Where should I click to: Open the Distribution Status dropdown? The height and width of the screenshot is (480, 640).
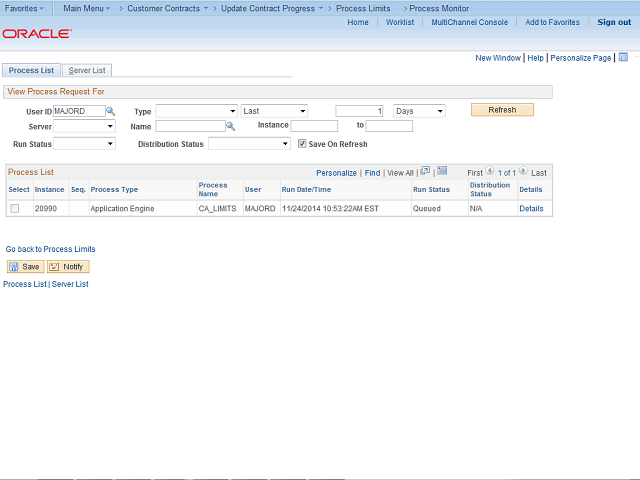(x=249, y=144)
